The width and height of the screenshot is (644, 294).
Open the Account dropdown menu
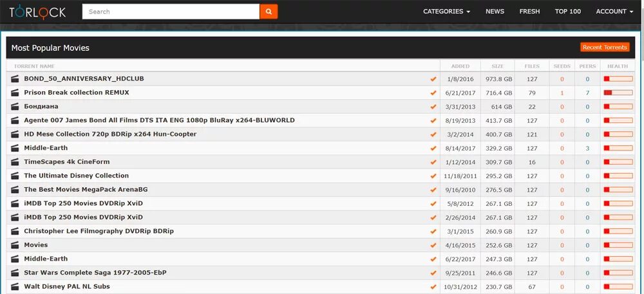(x=614, y=12)
